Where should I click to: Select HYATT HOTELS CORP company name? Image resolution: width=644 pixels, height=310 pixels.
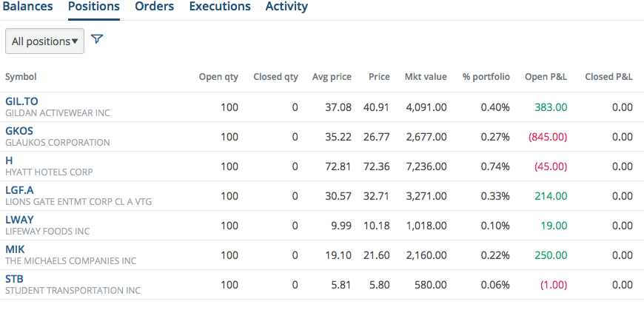50,172
